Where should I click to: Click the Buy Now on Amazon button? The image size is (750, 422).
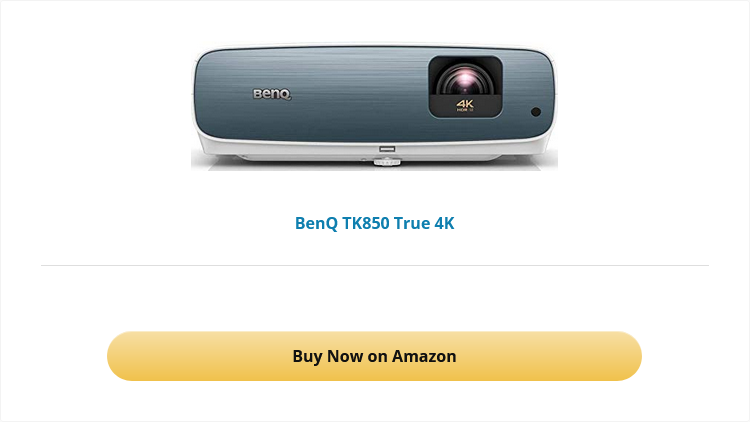[374, 356]
